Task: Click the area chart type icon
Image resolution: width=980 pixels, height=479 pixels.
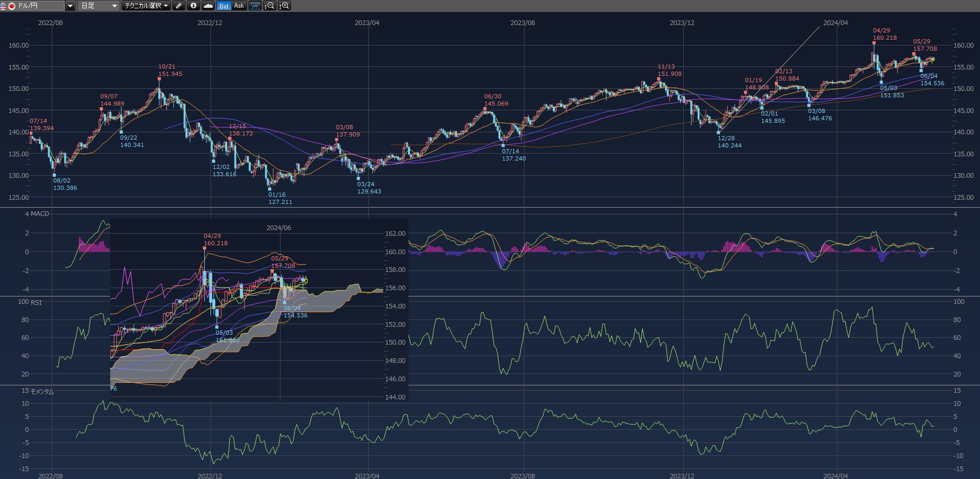Action: [208, 6]
